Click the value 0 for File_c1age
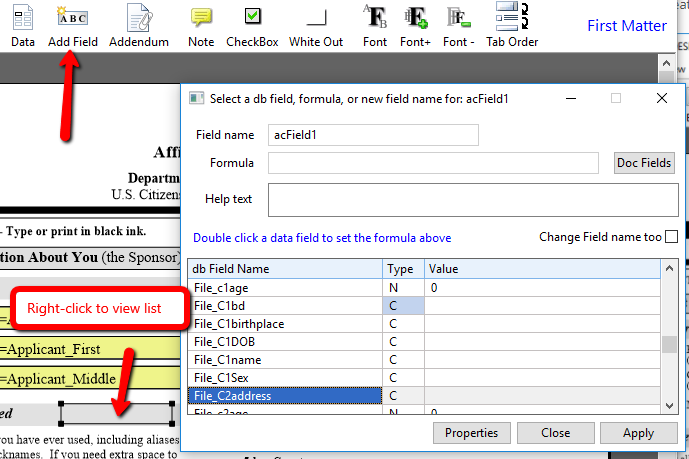 pyautogui.click(x=542, y=288)
